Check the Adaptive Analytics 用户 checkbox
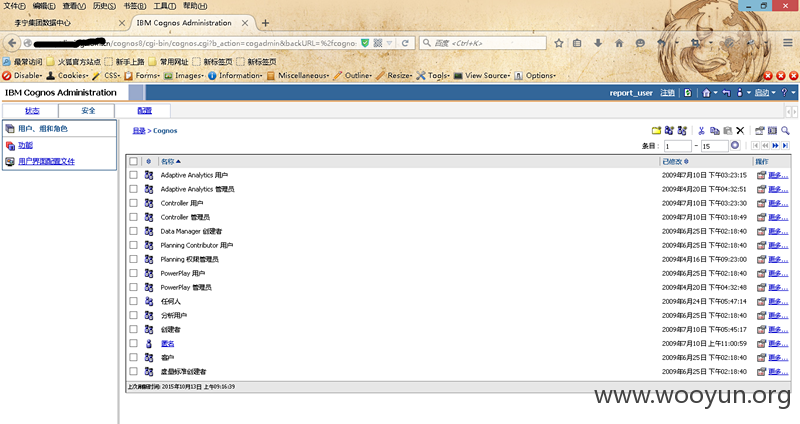 [x=134, y=175]
